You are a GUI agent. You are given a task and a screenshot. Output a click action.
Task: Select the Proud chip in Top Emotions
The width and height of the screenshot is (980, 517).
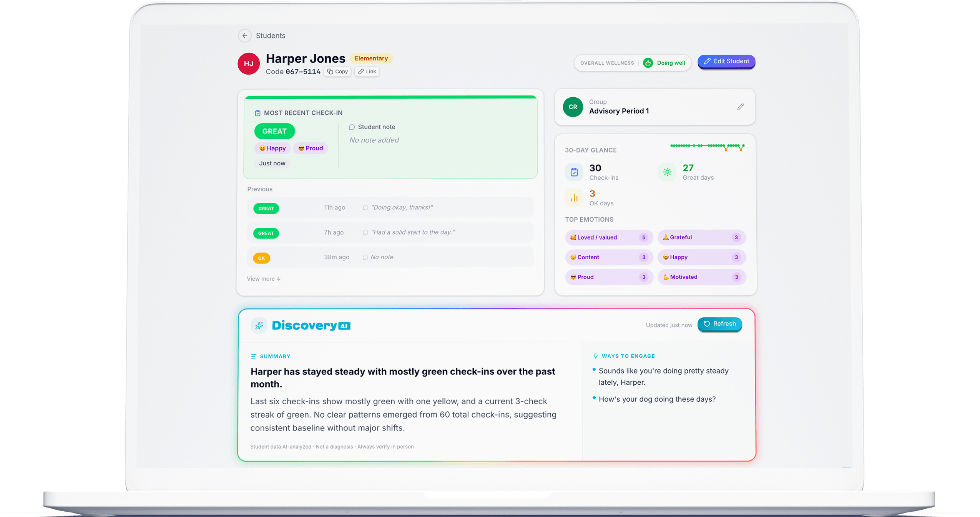[608, 277]
